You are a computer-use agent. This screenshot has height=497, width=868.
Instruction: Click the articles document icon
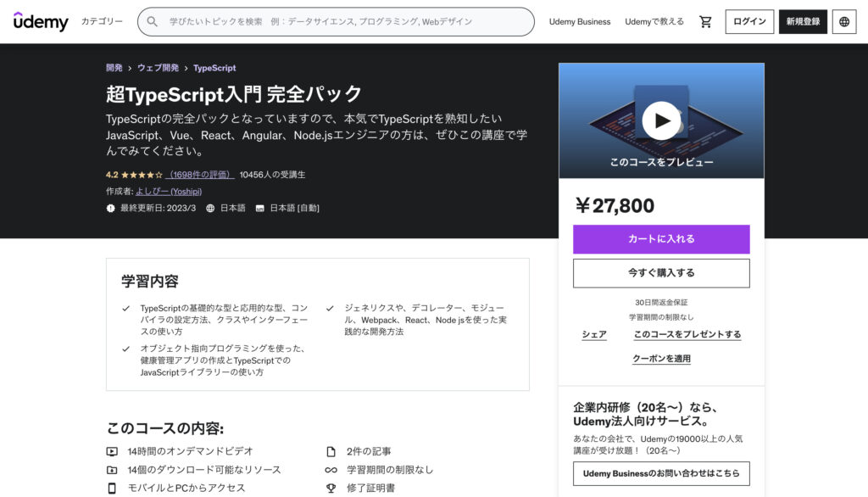pyautogui.click(x=331, y=451)
